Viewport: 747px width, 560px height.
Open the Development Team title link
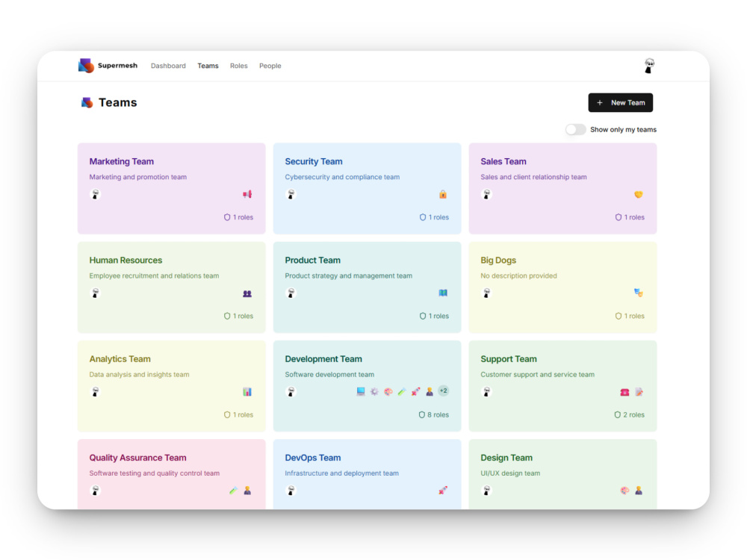[x=323, y=358]
